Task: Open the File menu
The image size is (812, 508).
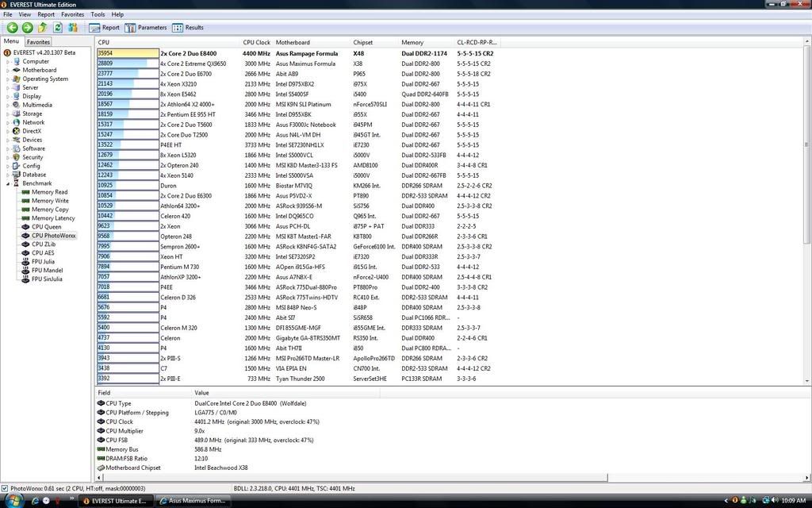Action: pyautogui.click(x=8, y=14)
